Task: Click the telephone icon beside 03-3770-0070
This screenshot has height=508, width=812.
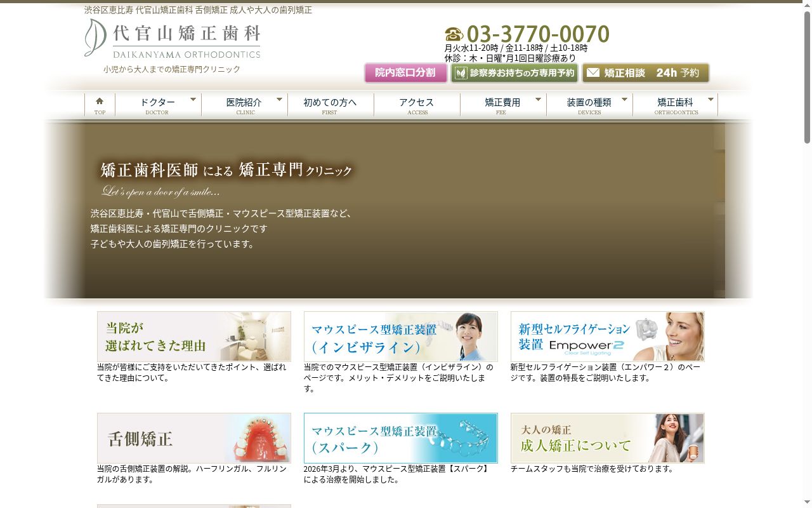Action: coord(454,34)
